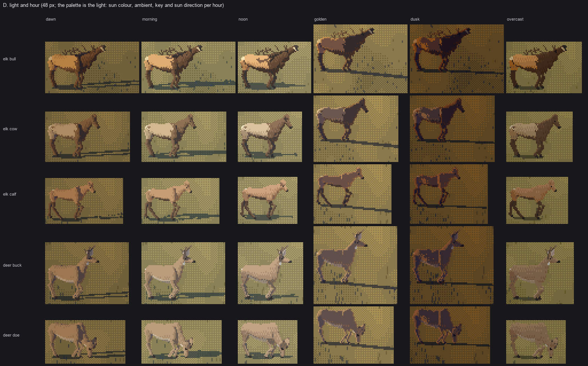
Task: Open the elk cow golden sprite
Action: [x=356, y=129]
